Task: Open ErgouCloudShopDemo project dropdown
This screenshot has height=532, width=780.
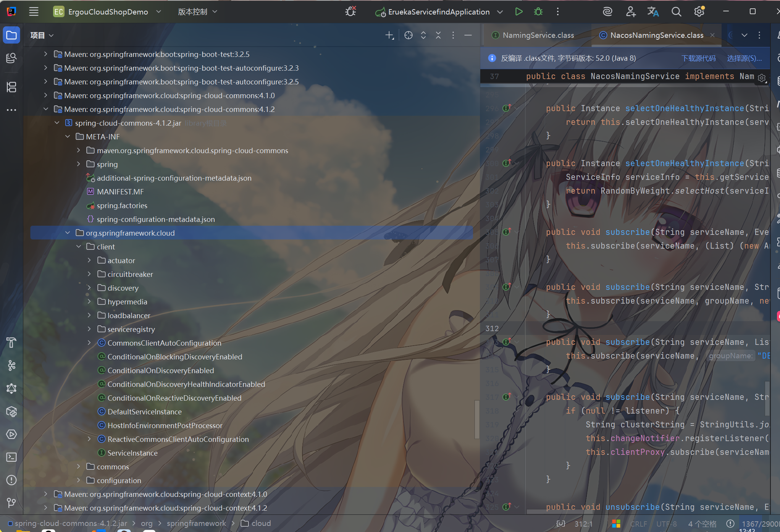Action: click(107, 11)
